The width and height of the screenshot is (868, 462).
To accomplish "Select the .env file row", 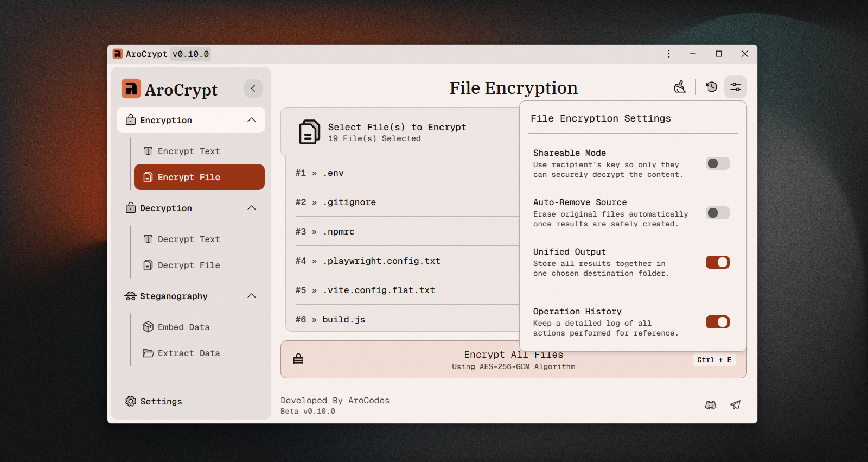I will coord(403,173).
